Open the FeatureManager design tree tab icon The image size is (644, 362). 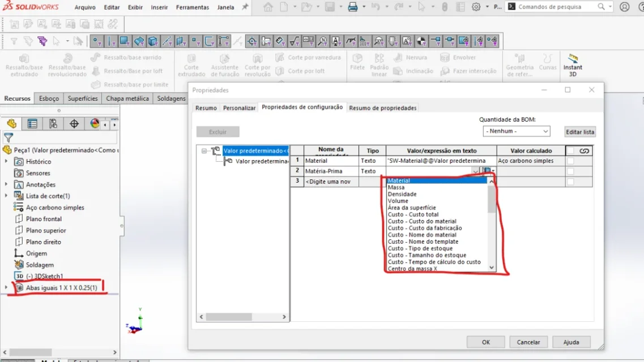(x=11, y=123)
